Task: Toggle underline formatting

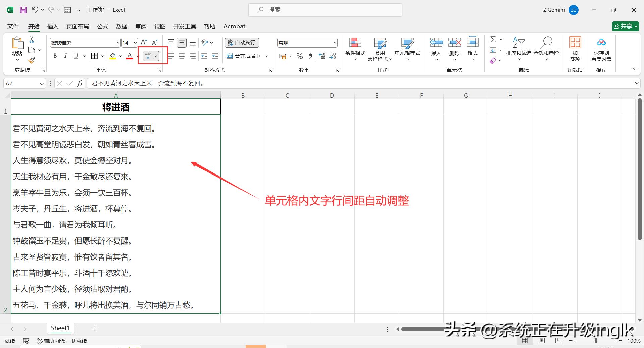Action: pyautogui.click(x=76, y=56)
